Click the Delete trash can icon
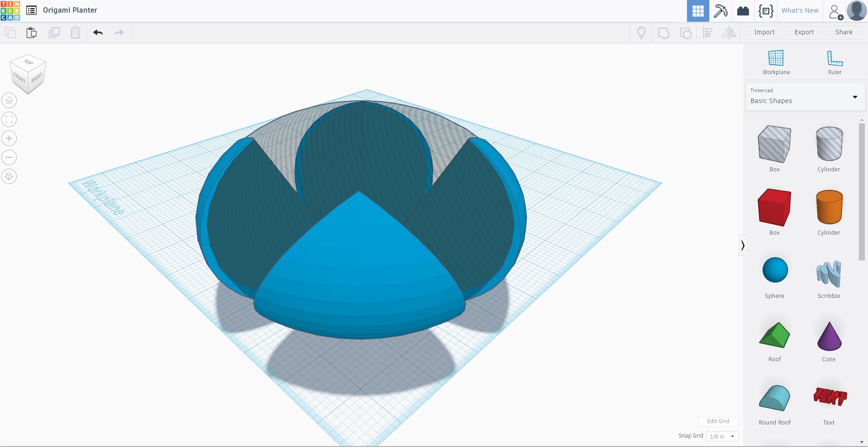 76,33
